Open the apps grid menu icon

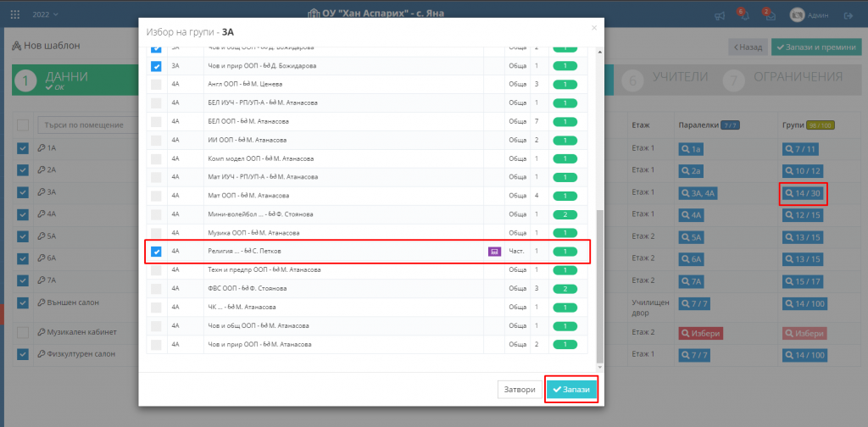click(x=15, y=15)
